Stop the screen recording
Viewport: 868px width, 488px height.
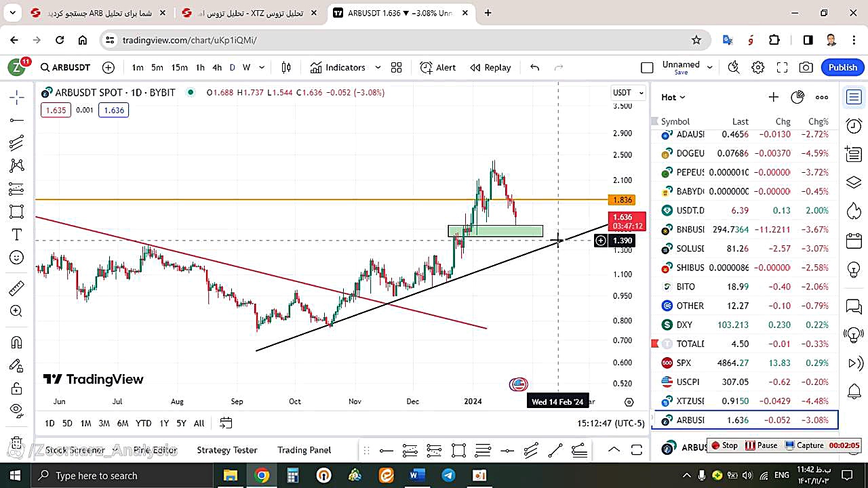point(724,445)
